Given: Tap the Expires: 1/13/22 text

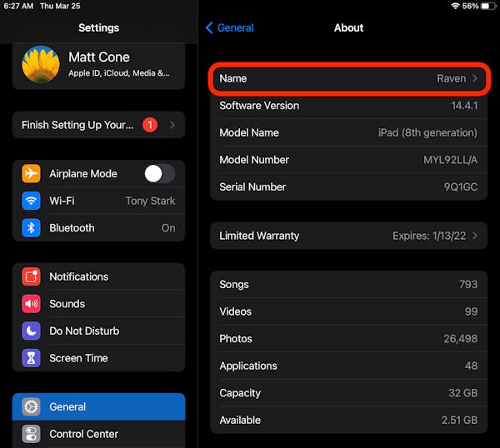Looking at the screenshot, I should point(429,236).
